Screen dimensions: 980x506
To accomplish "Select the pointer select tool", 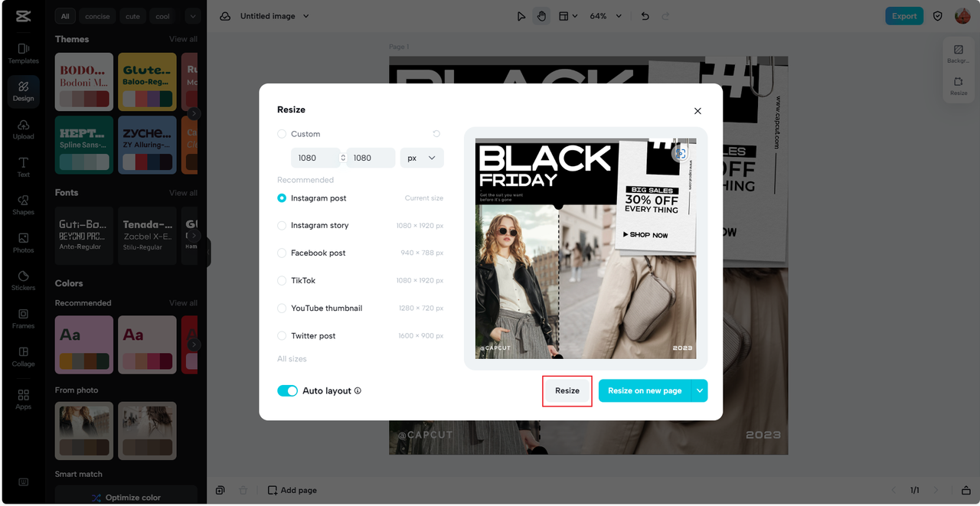I will [521, 16].
